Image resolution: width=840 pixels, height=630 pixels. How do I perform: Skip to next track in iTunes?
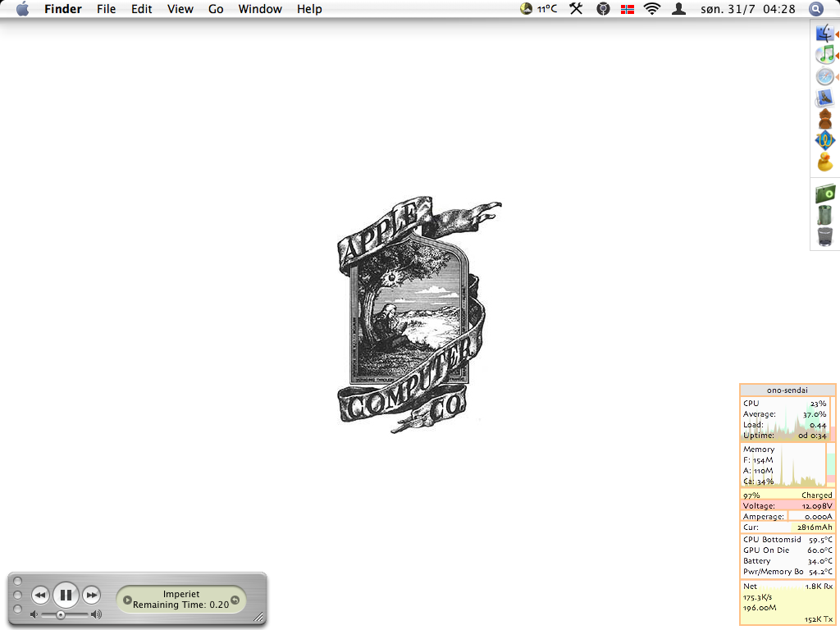[92, 596]
